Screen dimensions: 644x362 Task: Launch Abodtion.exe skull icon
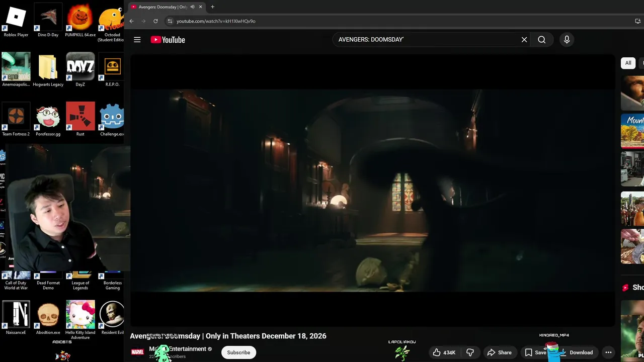48,318
